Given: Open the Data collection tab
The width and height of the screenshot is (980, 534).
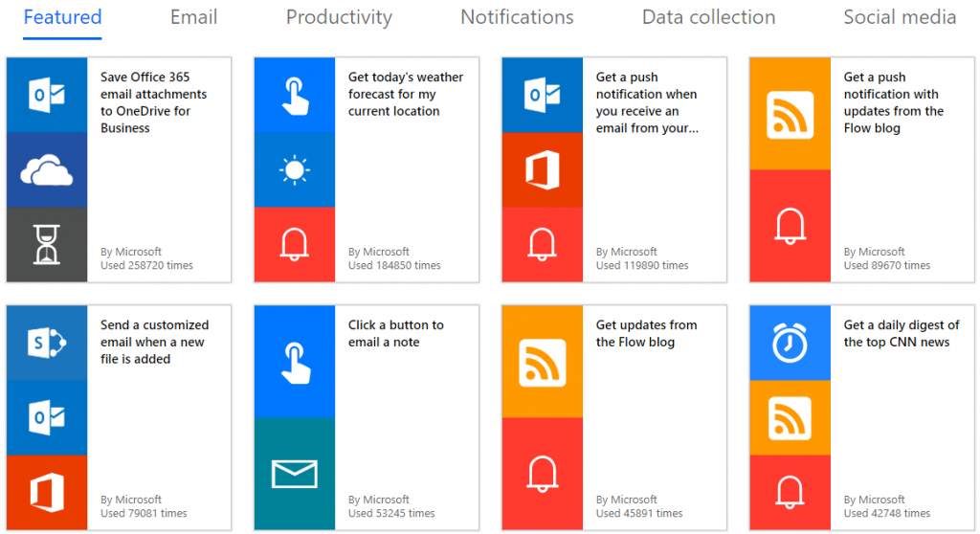Looking at the screenshot, I should click(x=709, y=17).
